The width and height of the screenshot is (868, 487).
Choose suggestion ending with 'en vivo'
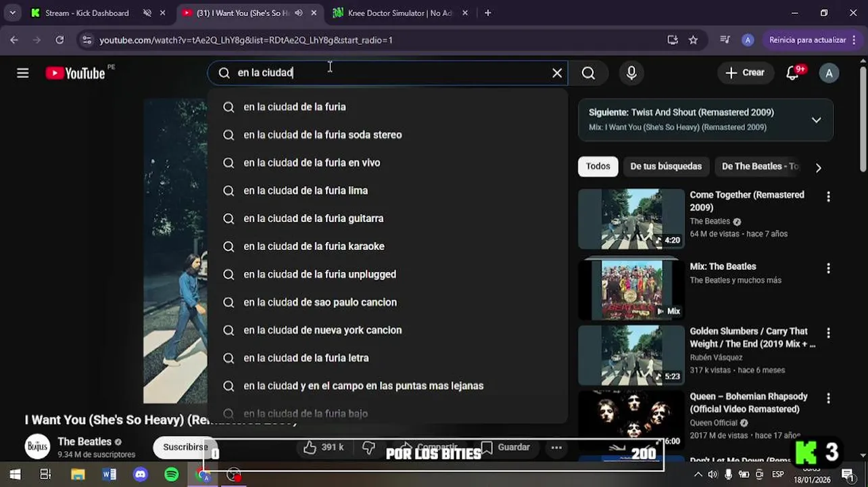tap(387, 162)
